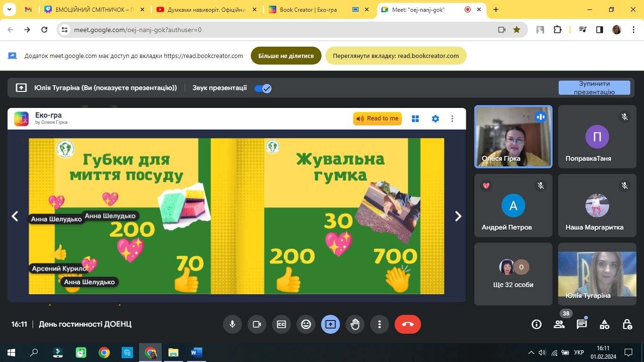Turn on closed captions
The width and height of the screenshot is (644, 362).
(281, 324)
